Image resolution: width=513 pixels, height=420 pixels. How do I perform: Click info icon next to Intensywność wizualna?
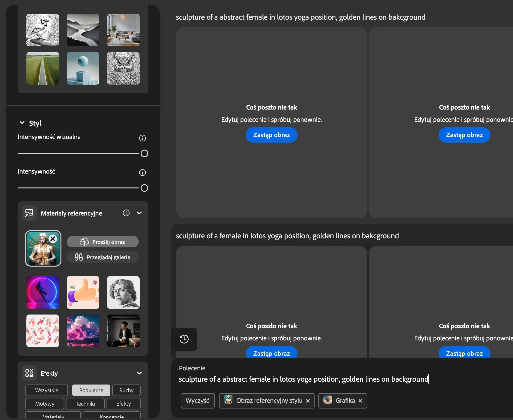142,138
